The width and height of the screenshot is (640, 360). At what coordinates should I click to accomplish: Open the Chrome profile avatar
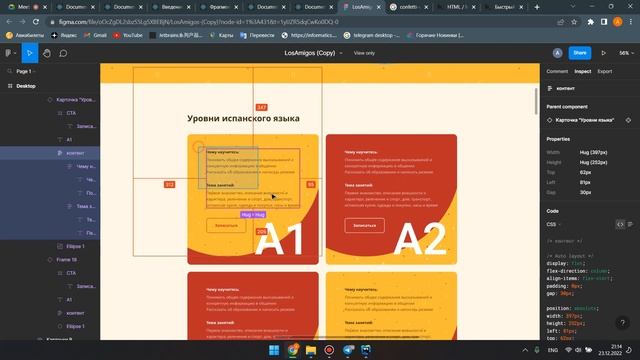click(618, 22)
